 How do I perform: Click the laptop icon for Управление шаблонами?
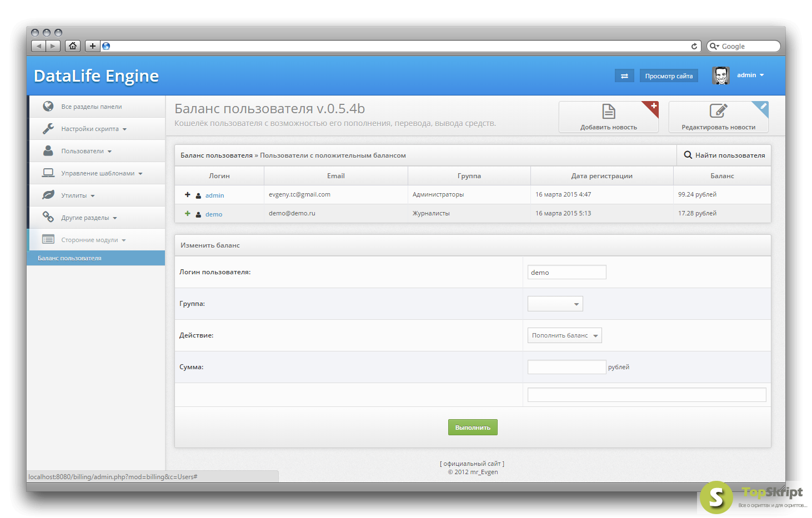tap(48, 173)
